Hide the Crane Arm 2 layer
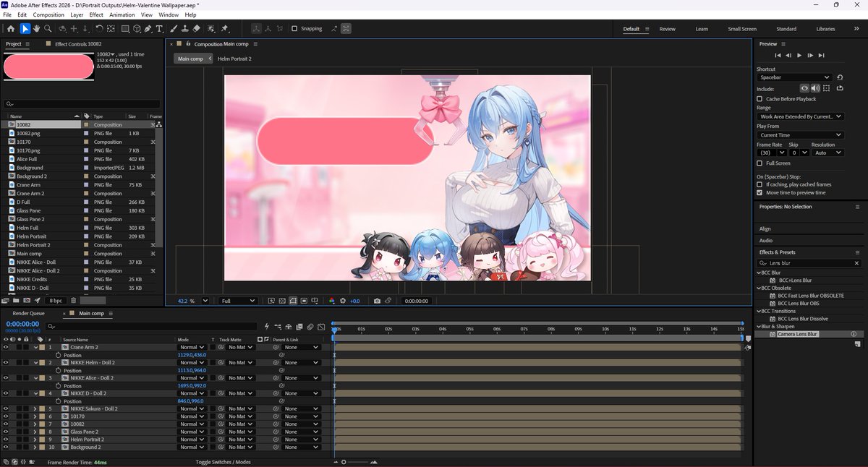Viewport: 868px width, 467px height. 6,348
